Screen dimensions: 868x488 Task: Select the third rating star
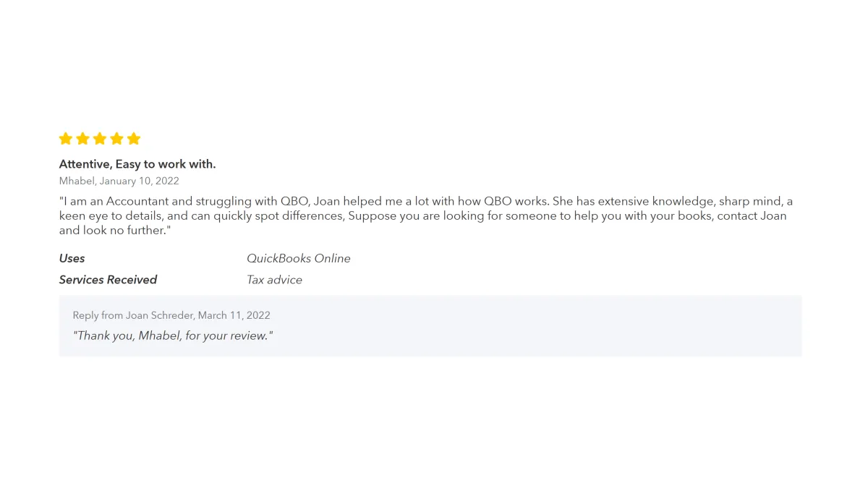tap(100, 138)
